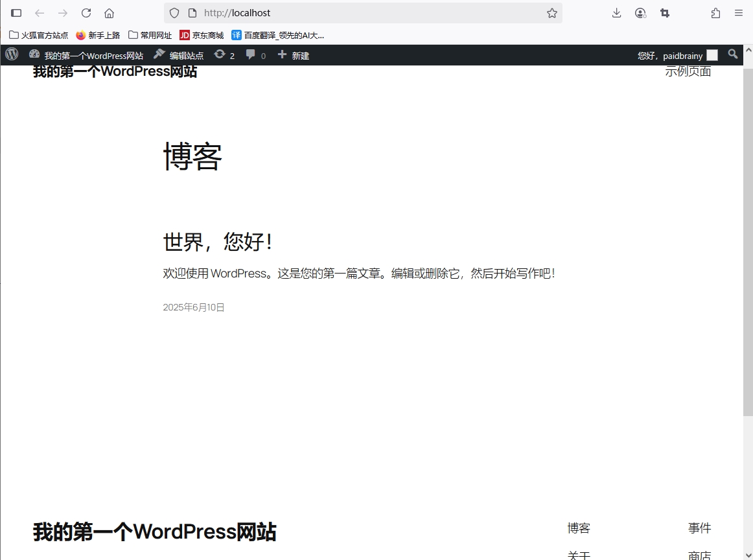Click the vertical scrollbar thumb

[x=748, y=242]
